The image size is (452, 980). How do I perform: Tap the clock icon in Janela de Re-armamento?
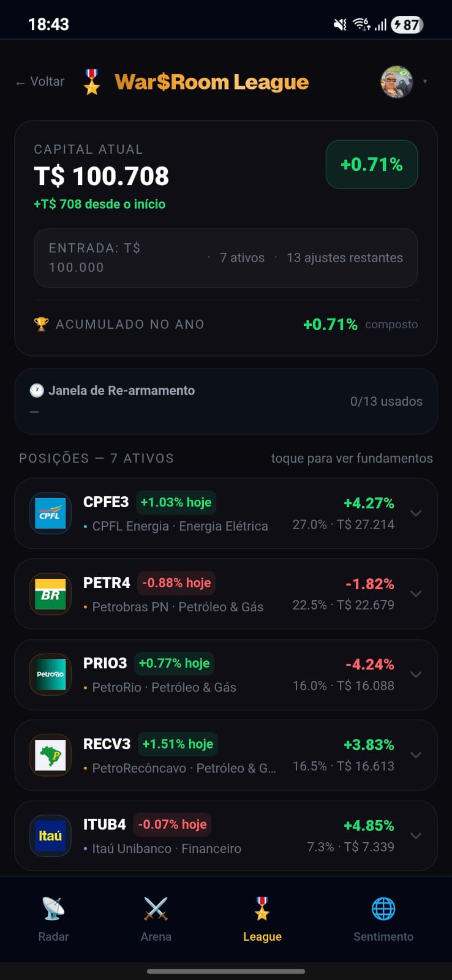click(x=37, y=390)
